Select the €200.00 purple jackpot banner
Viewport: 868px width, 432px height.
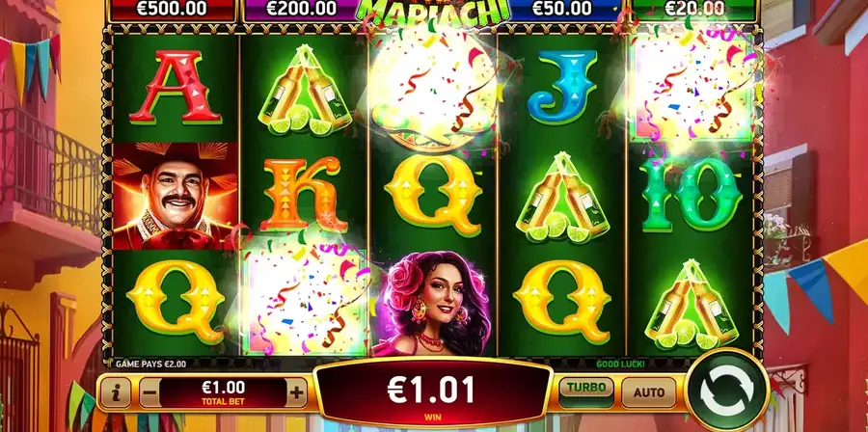(302, 10)
